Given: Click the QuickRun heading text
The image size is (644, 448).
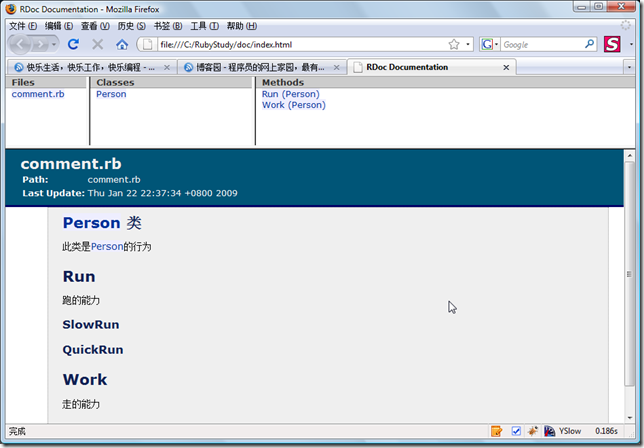Looking at the screenshot, I should pyautogui.click(x=93, y=349).
